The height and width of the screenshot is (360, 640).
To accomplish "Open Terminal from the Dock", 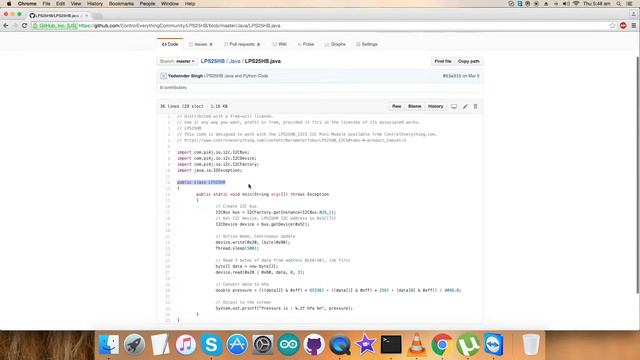I will coord(391,344).
